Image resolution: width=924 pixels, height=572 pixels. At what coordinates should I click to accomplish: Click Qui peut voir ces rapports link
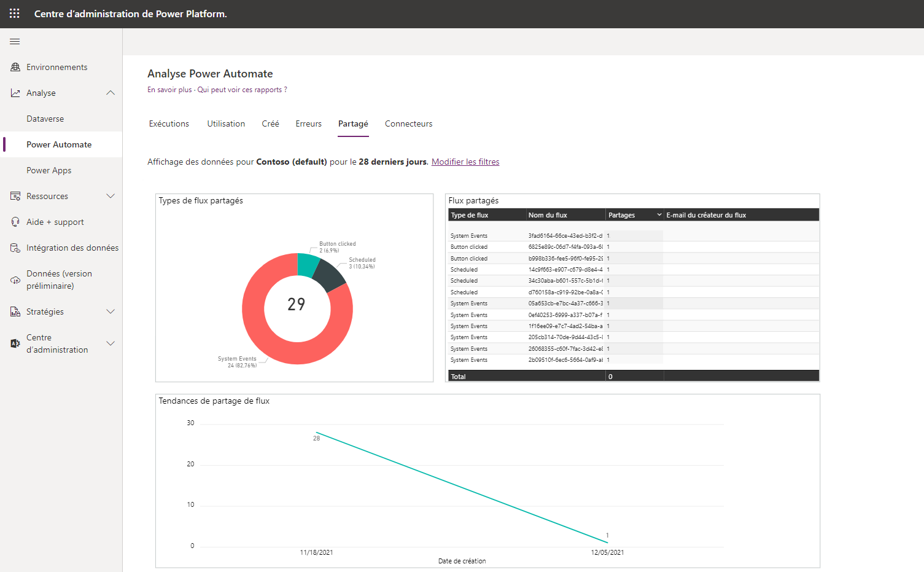242,90
